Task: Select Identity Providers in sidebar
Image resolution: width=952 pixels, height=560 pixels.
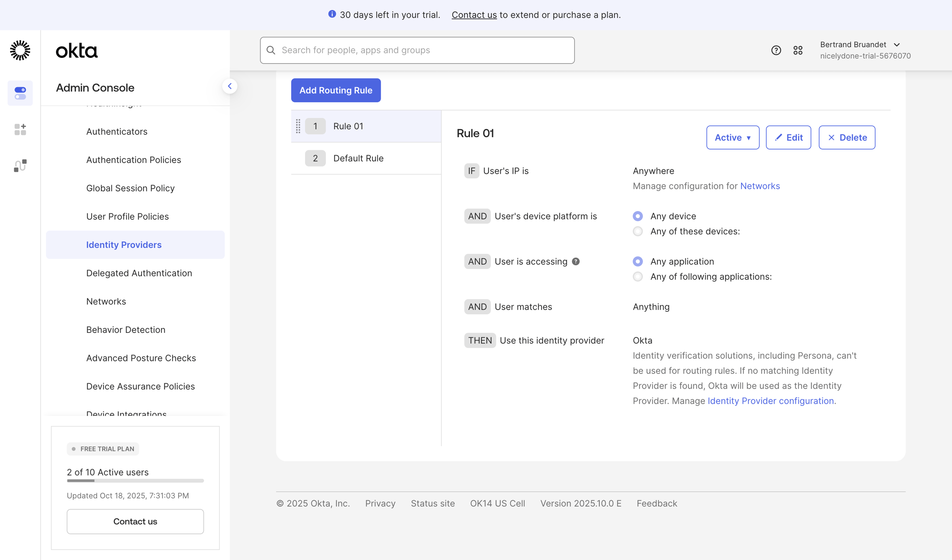Action: click(135, 245)
